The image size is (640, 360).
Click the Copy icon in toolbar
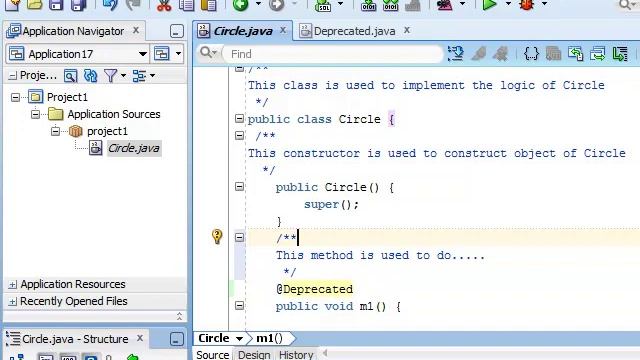[187, 5]
